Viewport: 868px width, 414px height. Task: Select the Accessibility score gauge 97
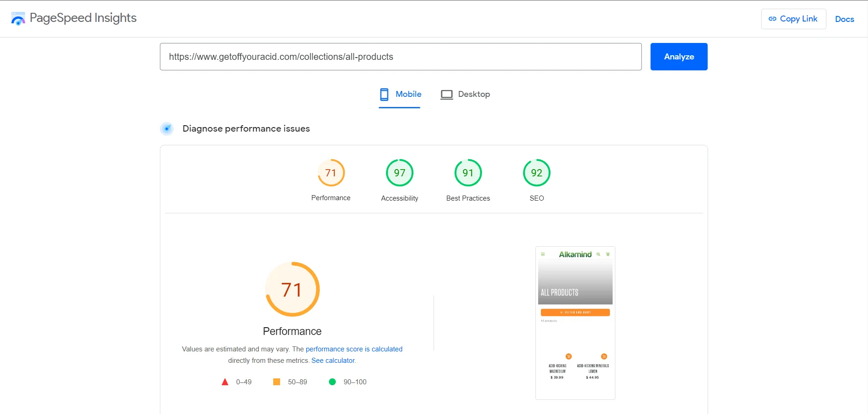400,173
